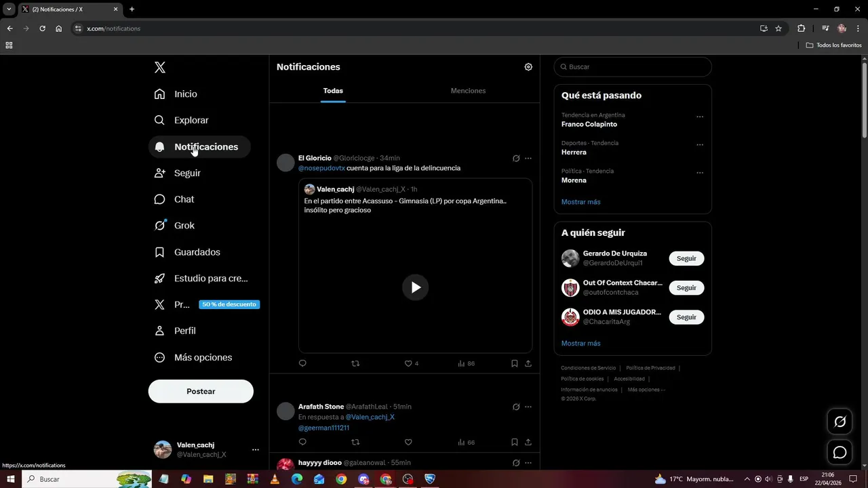Open notification settings gear icon

pyautogui.click(x=528, y=67)
